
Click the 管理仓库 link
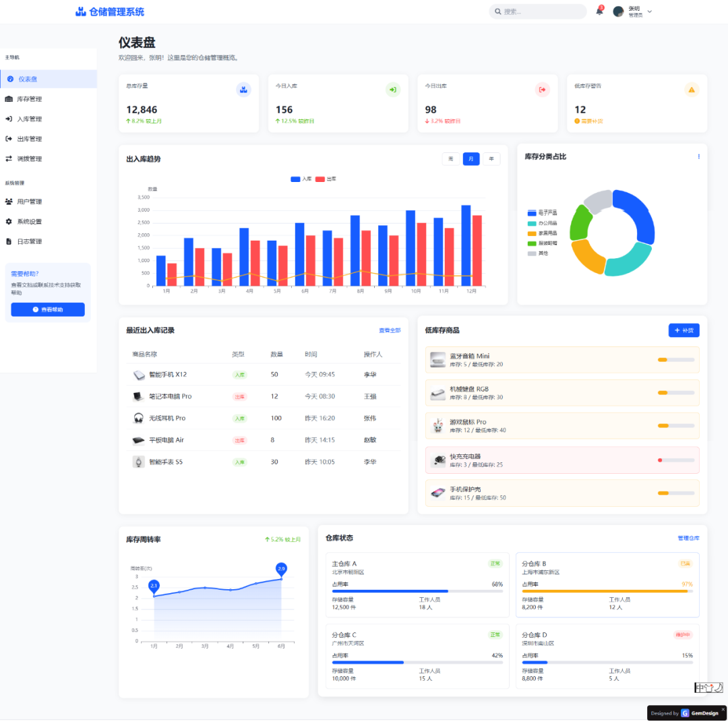688,538
